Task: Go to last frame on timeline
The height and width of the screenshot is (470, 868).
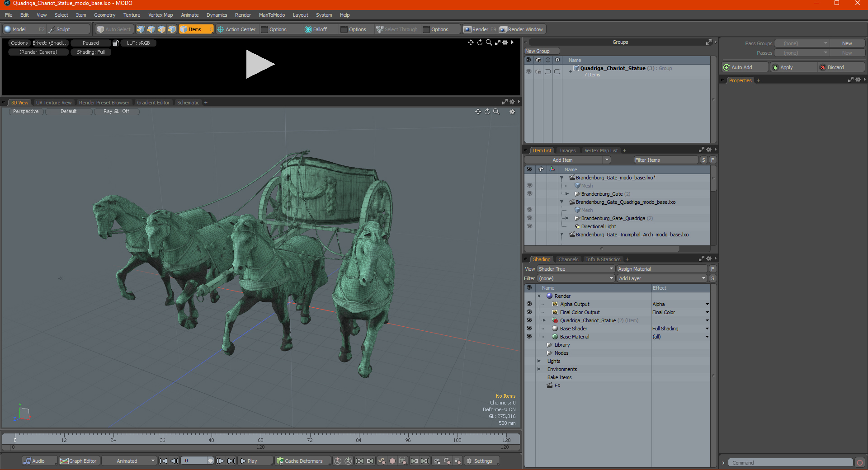Action: pos(231,461)
